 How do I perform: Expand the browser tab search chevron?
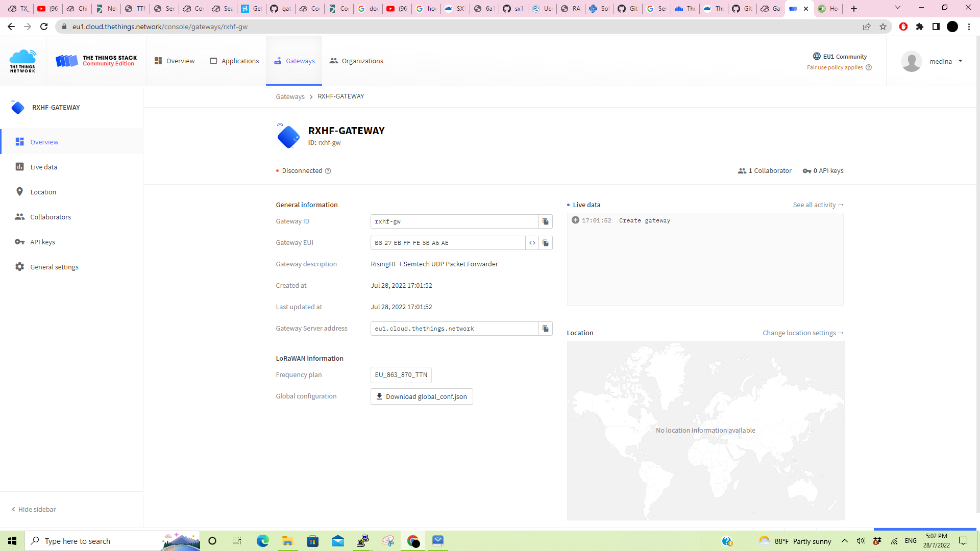tap(897, 7)
